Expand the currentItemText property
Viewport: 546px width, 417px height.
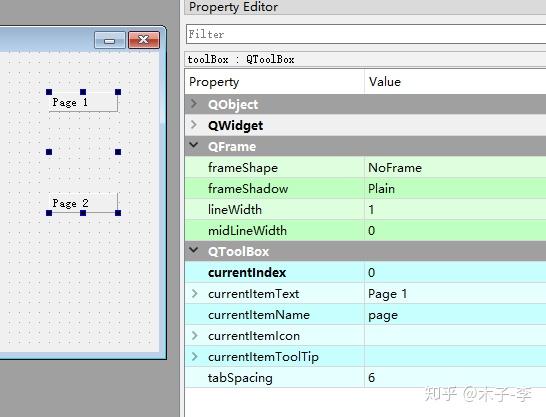pyautogui.click(x=195, y=293)
